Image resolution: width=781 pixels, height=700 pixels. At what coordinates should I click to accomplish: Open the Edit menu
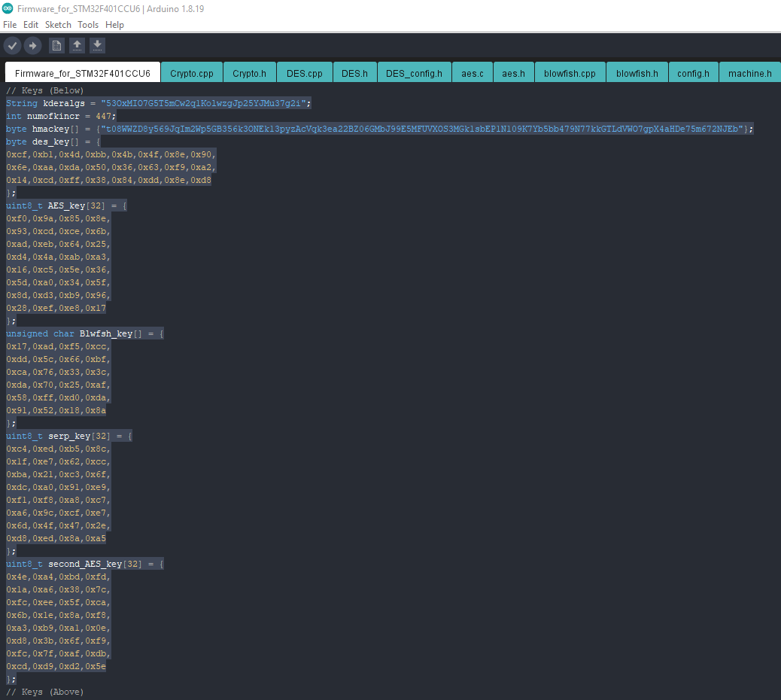click(30, 24)
